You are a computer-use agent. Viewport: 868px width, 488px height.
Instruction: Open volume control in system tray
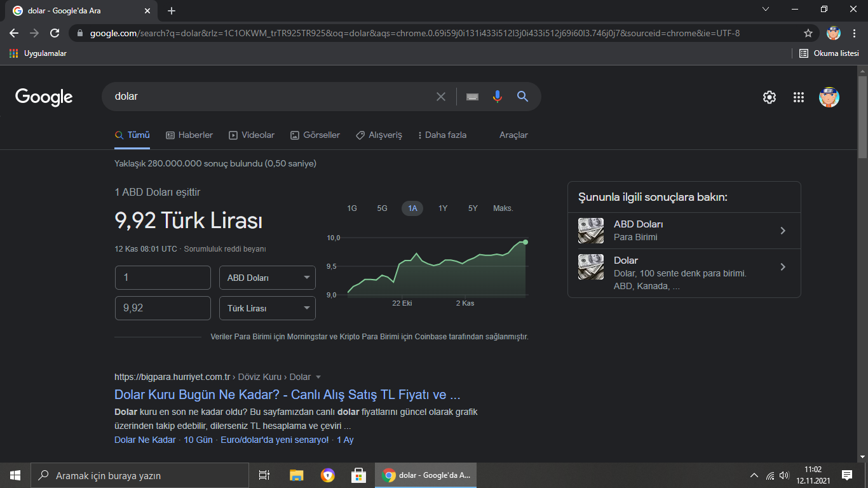pos(784,475)
